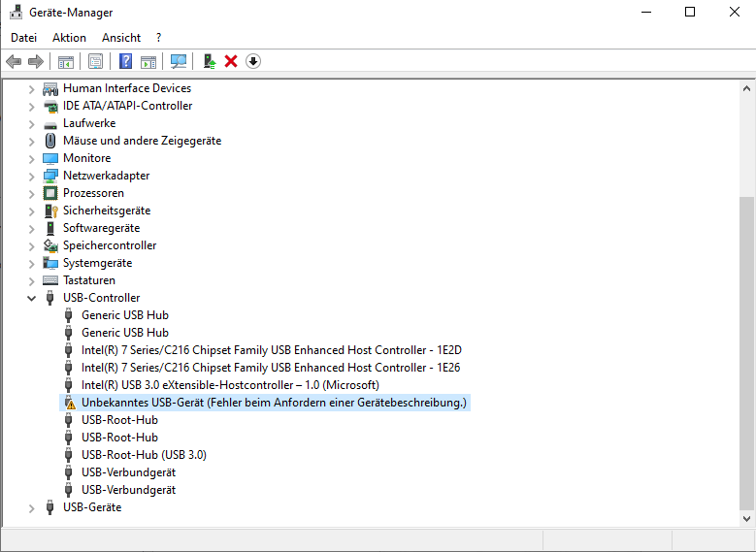Open the Aktion menu
Viewport: 756px width, 552px height.
coord(70,38)
